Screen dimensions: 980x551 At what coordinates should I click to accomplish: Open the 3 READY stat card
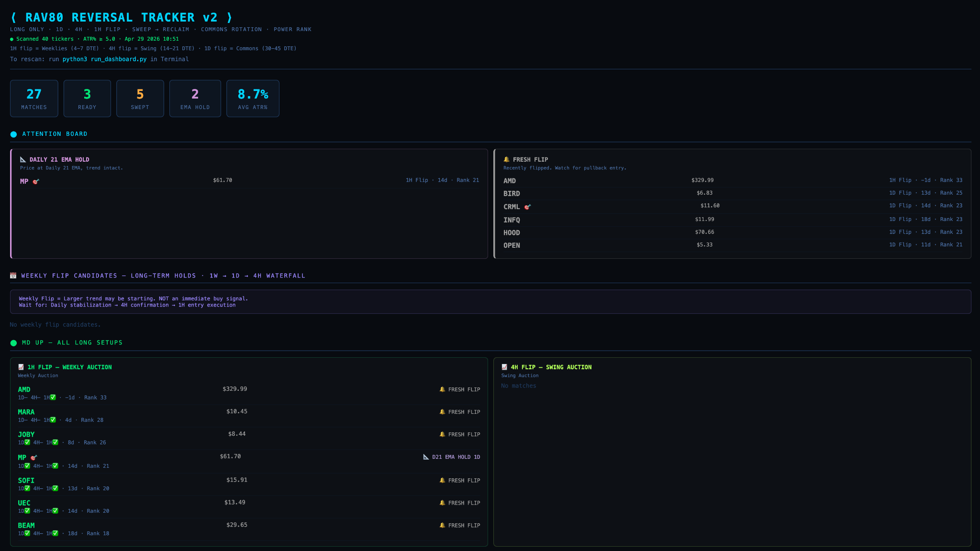point(87,99)
